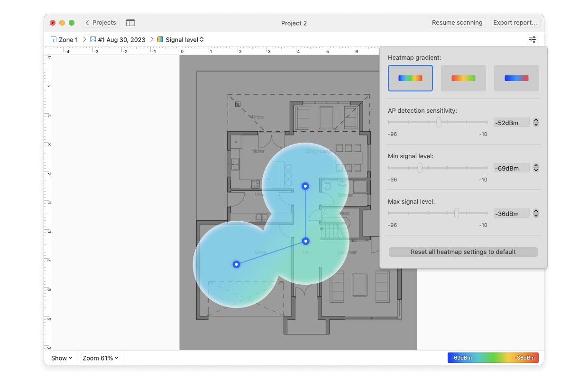Click the snapshot dice icon in breadcrumb
The height and width of the screenshot is (379, 588).
tap(93, 40)
